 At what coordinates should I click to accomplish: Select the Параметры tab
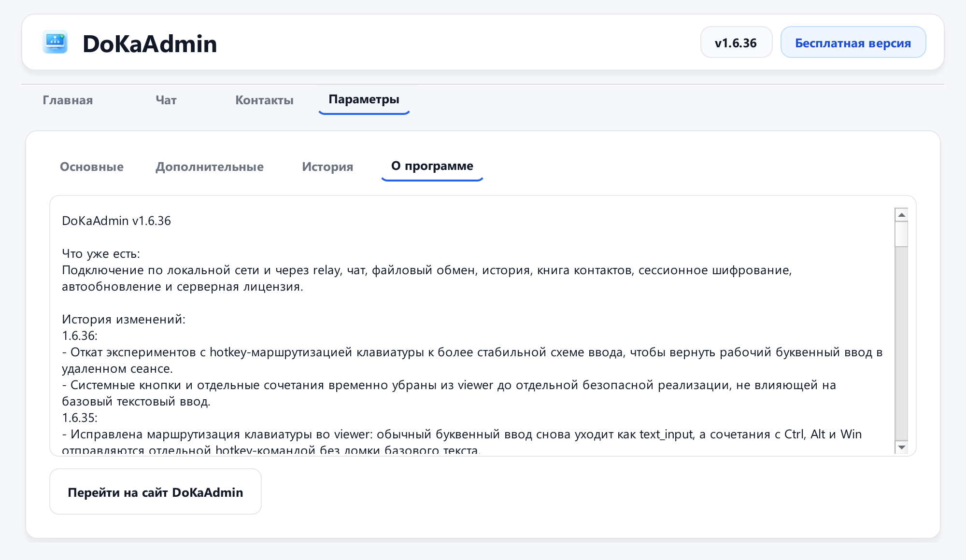pyautogui.click(x=364, y=99)
